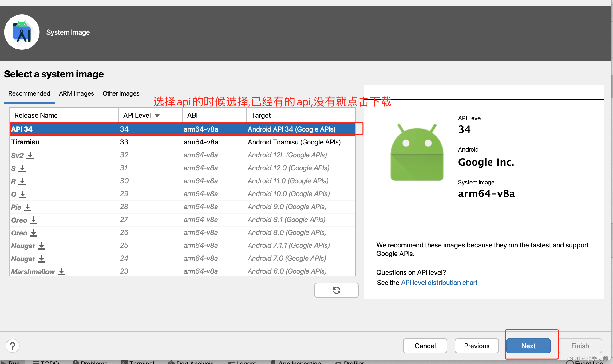Download the Marshmallow API 23 image
The width and height of the screenshot is (613, 364).
pos(61,272)
